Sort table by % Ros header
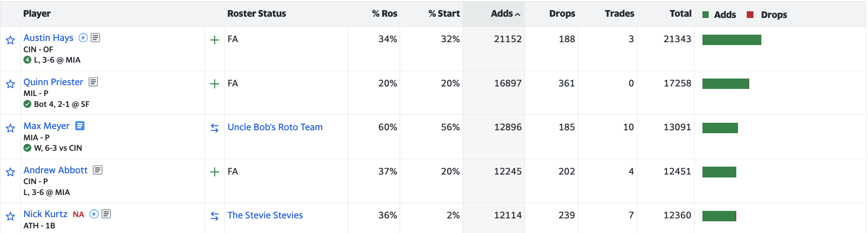Image resolution: width=868 pixels, height=233 pixels. (384, 14)
